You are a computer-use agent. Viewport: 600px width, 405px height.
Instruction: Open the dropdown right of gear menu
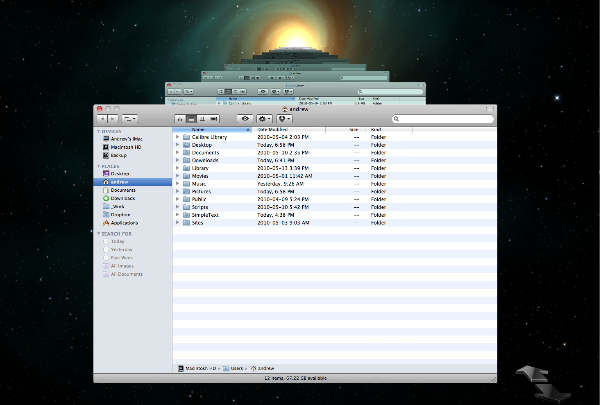pyautogui.click(x=284, y=119)
